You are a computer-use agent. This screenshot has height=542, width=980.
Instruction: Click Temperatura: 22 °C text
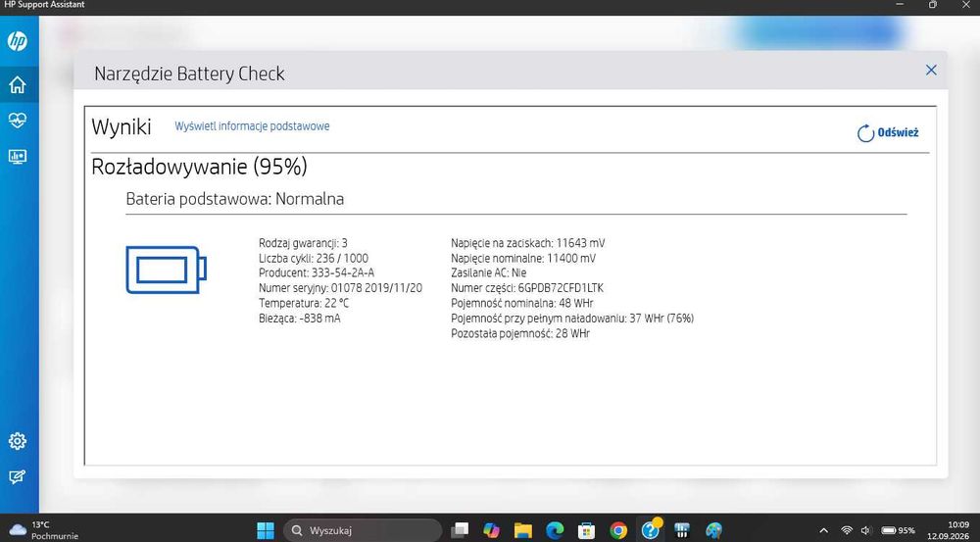(x=304, y=303)
